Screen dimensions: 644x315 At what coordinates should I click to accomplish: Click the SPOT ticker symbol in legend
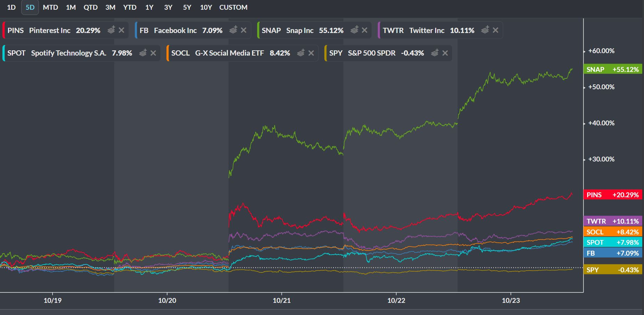[x=16, y=53]
